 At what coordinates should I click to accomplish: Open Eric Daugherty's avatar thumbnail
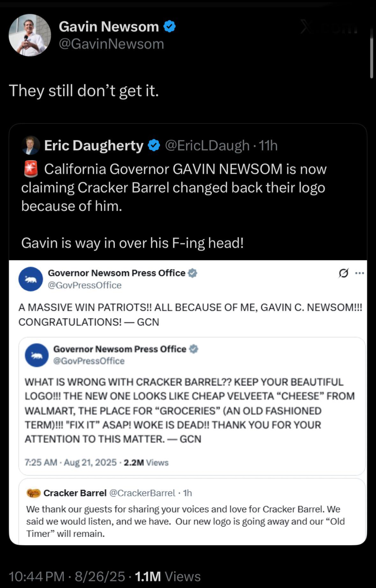[31, 145]
